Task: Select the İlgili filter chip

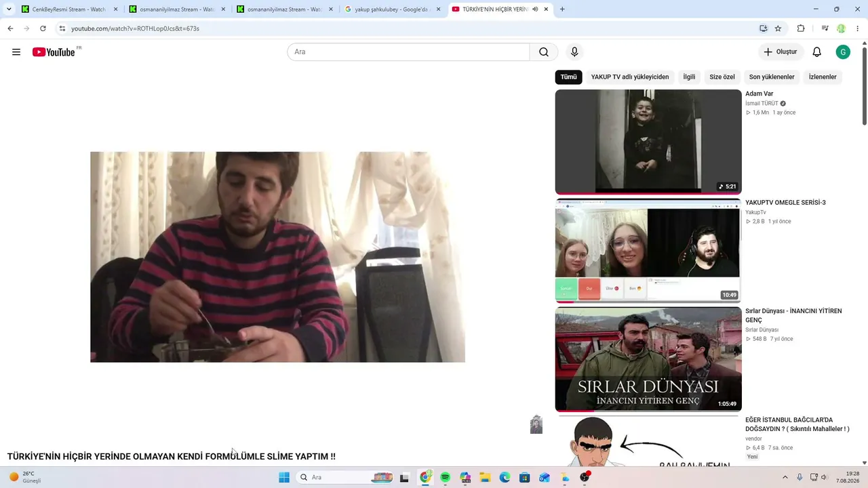Action: 689,77
